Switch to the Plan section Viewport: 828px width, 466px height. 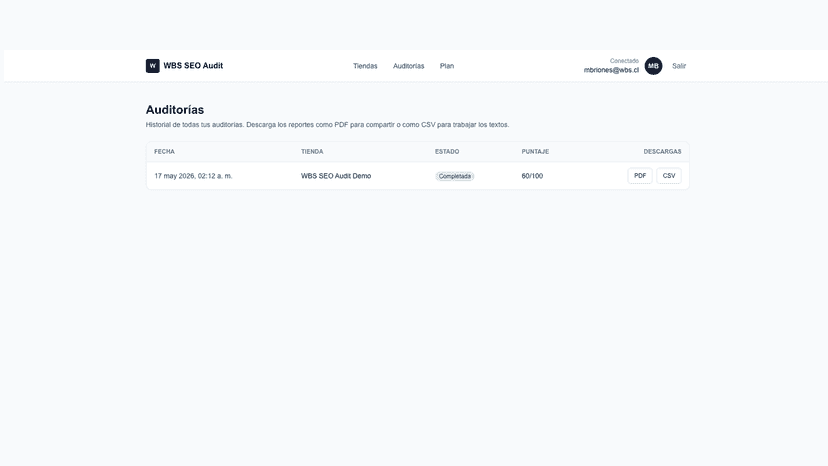coord(447,66)
